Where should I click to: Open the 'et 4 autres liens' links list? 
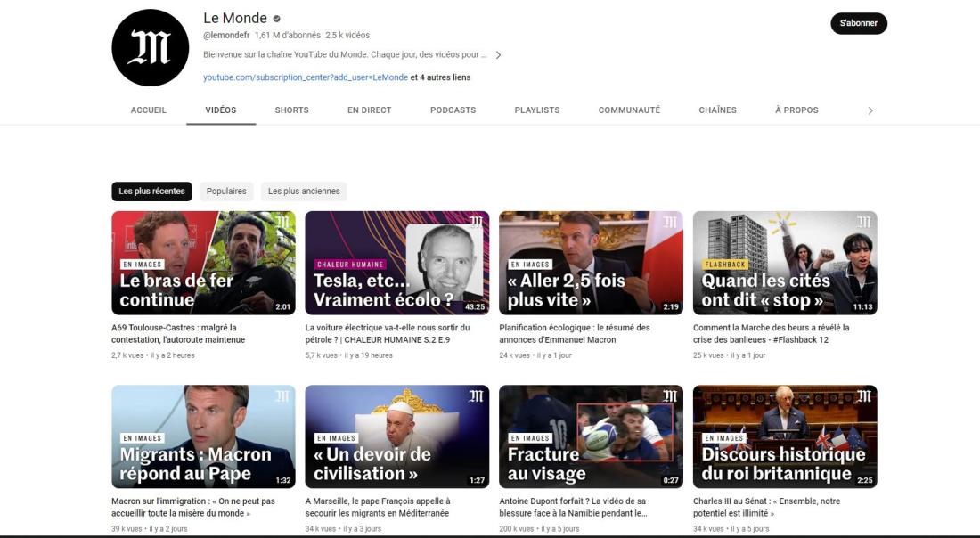click(x=441, y=77)
